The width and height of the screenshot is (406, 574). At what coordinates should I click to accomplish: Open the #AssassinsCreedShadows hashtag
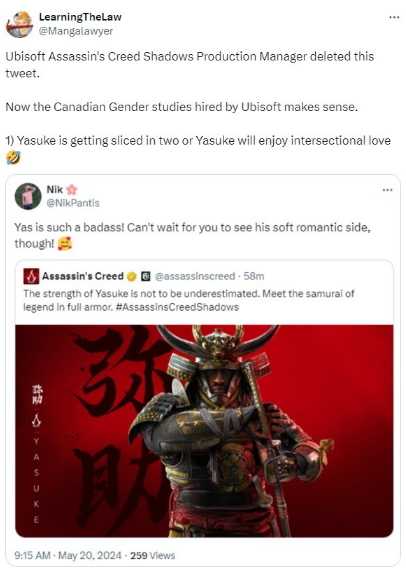tap(177, 307)
